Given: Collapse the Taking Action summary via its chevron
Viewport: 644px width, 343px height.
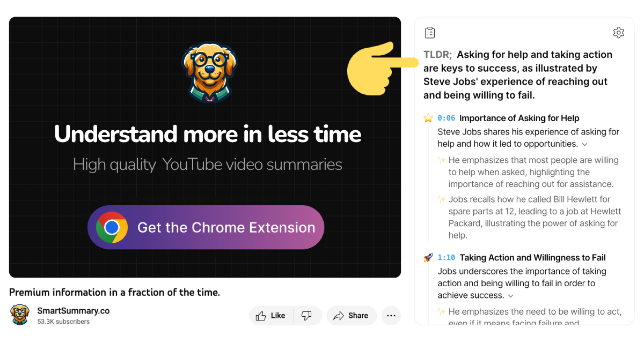Looking at the screenshot, I should 510,296.
